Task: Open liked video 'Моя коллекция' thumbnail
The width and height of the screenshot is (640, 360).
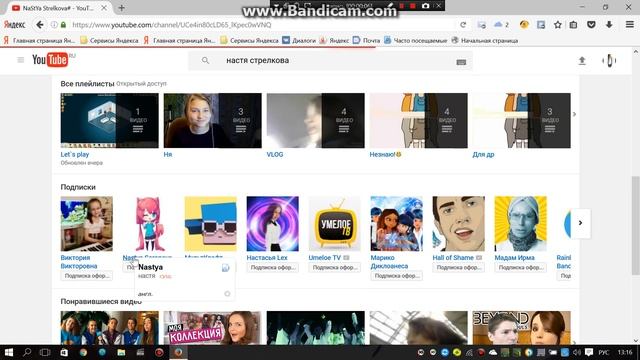Action: click(x=213, y=328)
